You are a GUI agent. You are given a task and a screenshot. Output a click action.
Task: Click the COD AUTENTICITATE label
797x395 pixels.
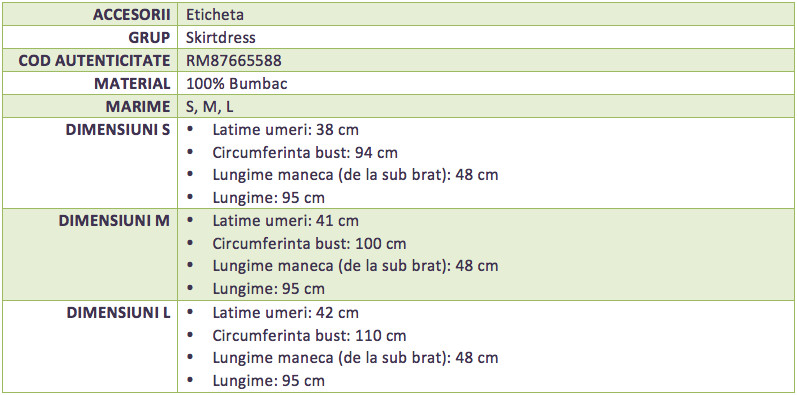coord(94,60)
